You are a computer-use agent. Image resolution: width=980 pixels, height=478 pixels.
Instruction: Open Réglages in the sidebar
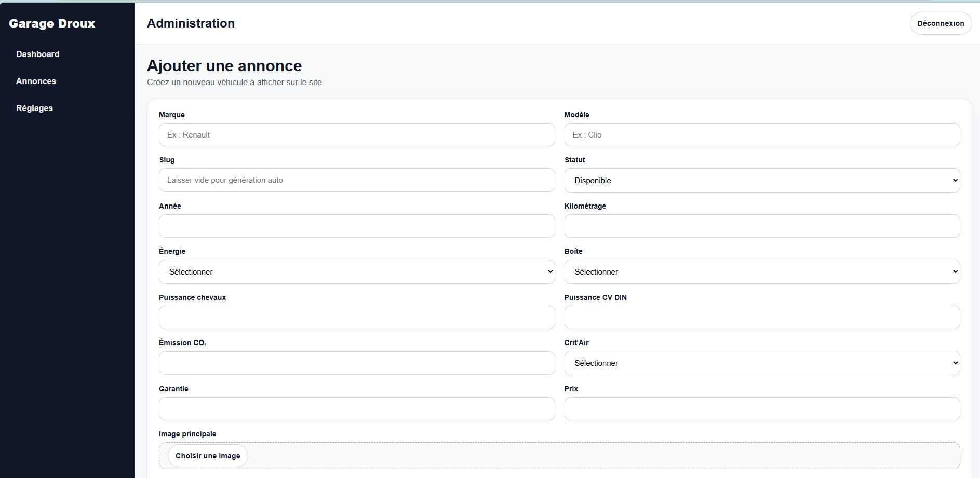(x=34, y=108)
